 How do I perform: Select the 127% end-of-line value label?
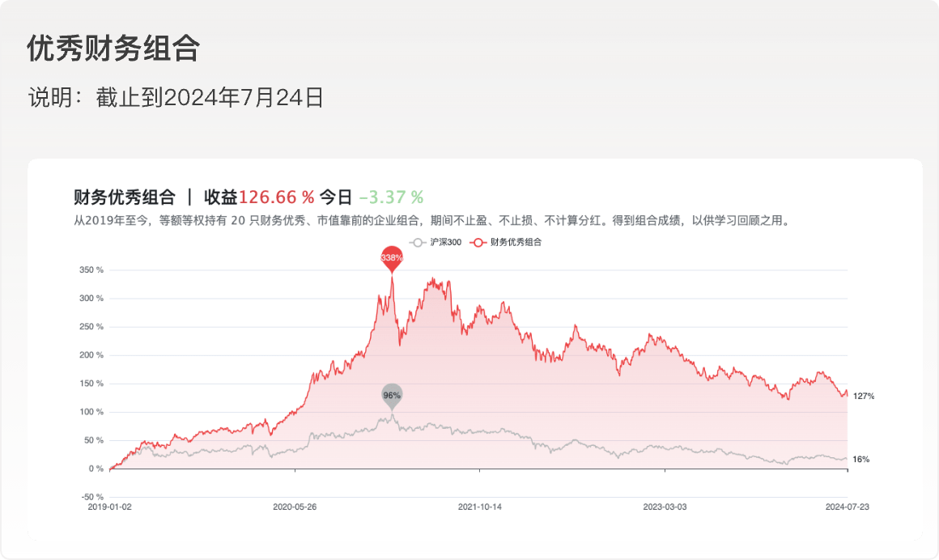coord(864,396)
